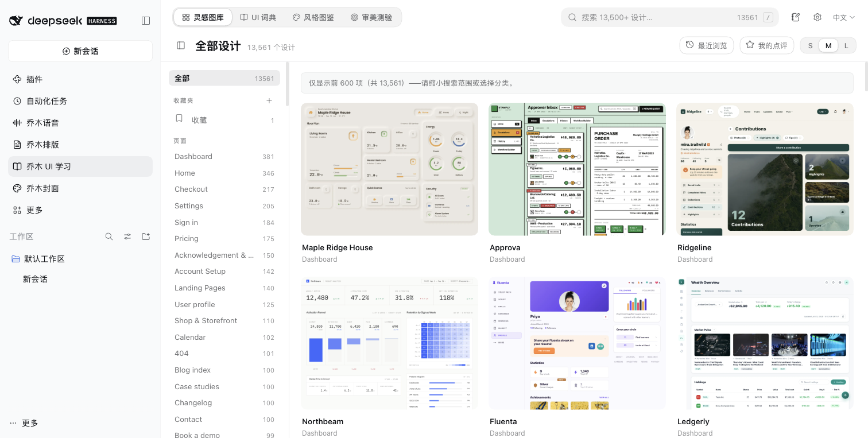Viewport: 868px width, 438px height.
Task: Add a new 收藏夹 with plus icon
Action: (x=269, y=101)
